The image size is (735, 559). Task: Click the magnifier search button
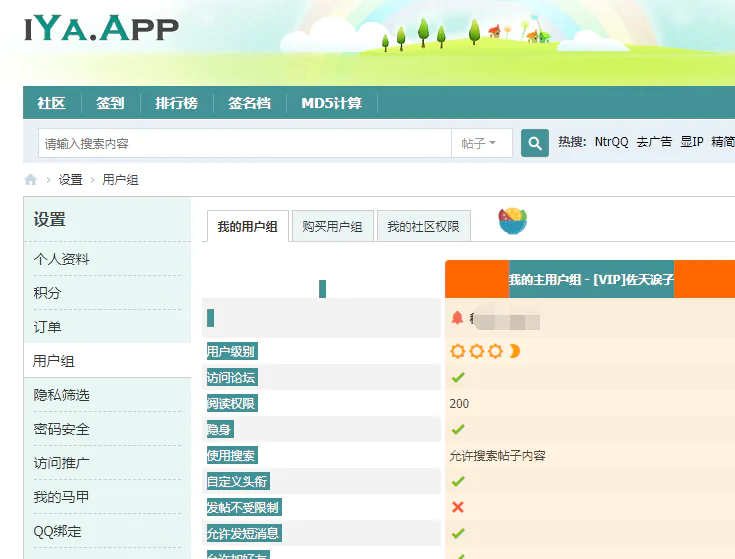coord(534,143)
